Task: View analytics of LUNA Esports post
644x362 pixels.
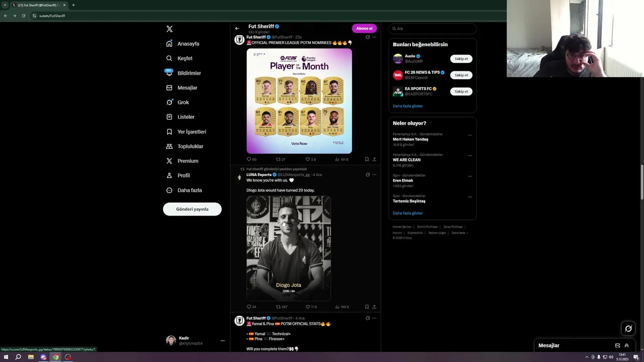Action: [x=342, y=307]
